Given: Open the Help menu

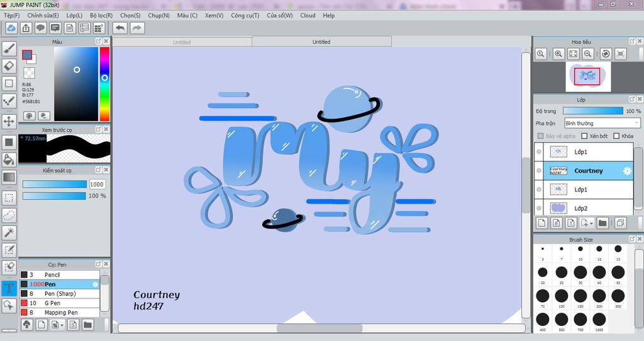Looking at the screenshot, I should (328, 15).
